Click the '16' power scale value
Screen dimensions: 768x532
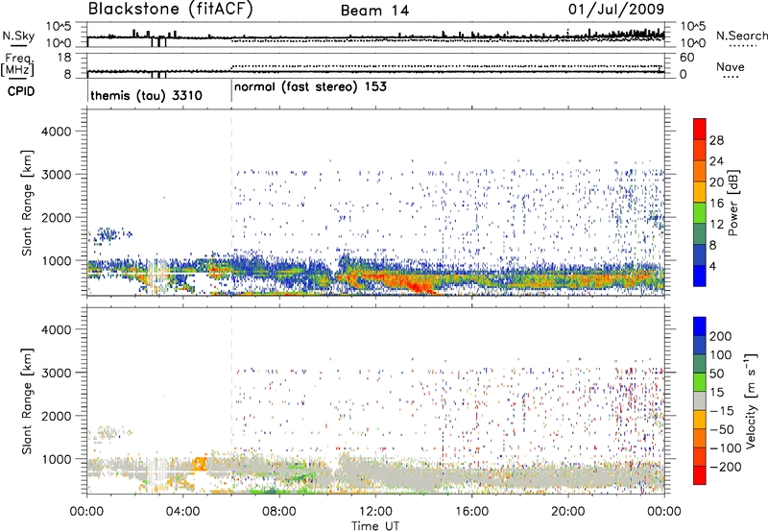pyautogui.click(x=716, y=204)
